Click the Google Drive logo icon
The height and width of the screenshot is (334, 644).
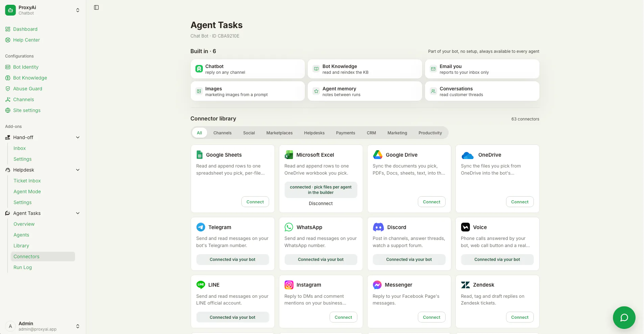(x=378, y=155)
